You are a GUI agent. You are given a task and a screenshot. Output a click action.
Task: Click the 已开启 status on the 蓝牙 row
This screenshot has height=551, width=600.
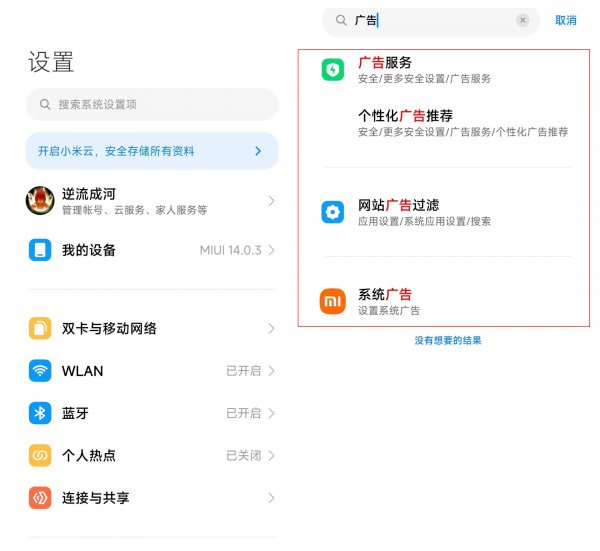click(x=244, y=413)
